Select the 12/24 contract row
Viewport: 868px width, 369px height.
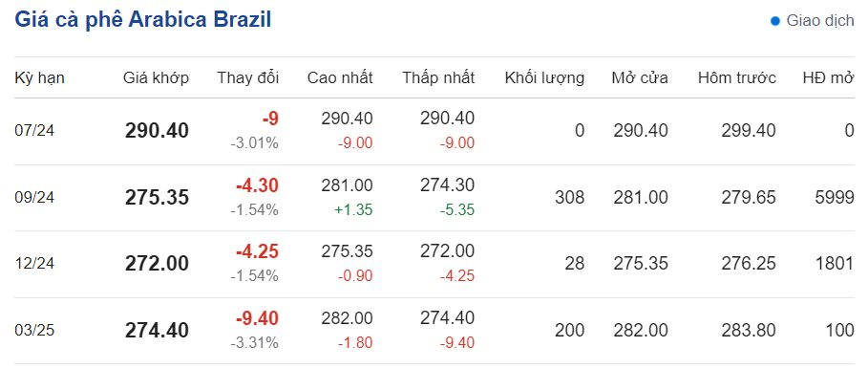coord(434,264)
